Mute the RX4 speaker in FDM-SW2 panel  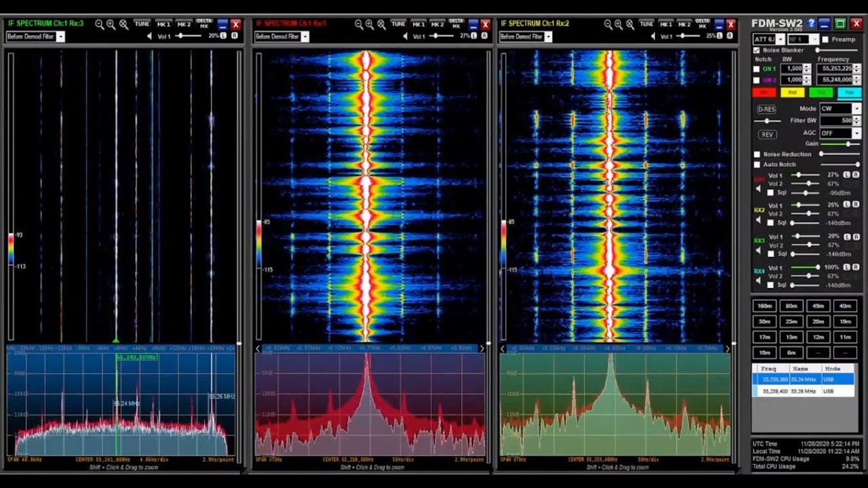[759, 282]
